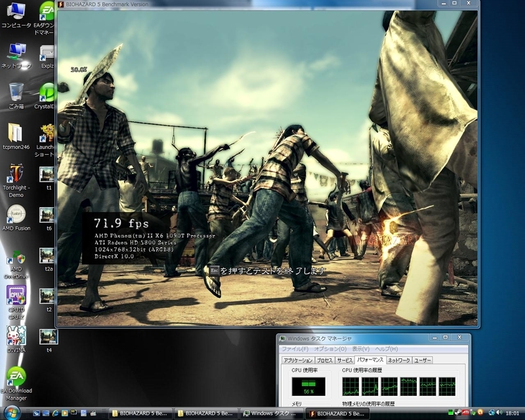Screen dimensions: 525x420
Task: Switch to プロセス tab in Task Manager
Action: point(324,360)
